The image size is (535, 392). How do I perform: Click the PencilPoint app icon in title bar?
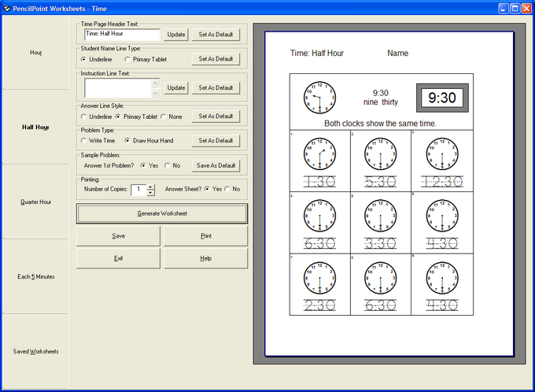pyautogui.click(x=7, y=7)
